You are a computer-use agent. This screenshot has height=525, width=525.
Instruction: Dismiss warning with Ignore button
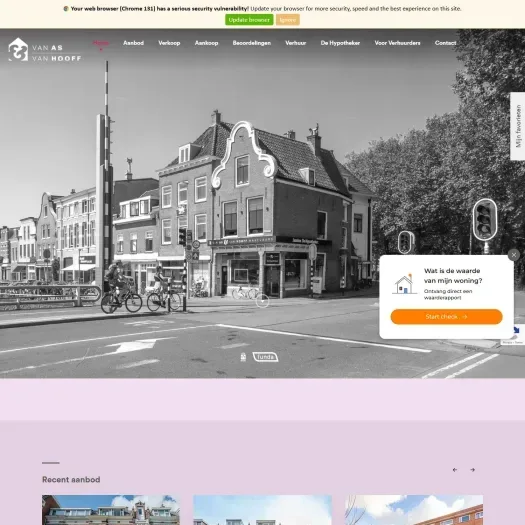(288, 20)
